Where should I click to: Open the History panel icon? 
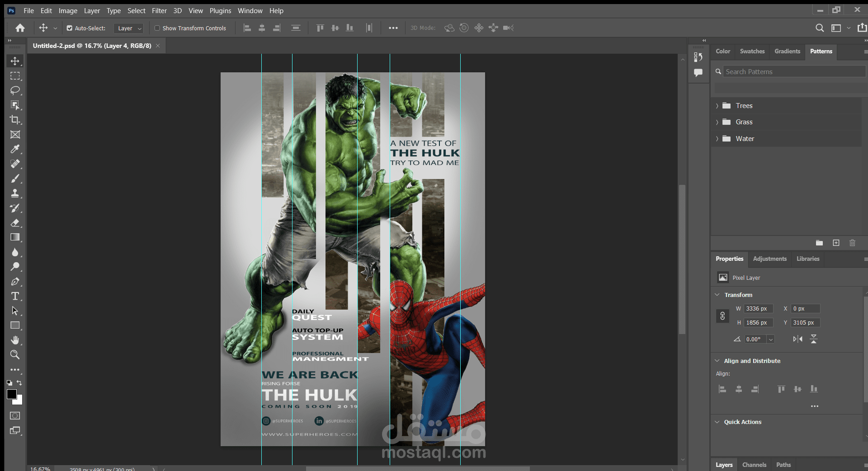[x=698, y=57]
